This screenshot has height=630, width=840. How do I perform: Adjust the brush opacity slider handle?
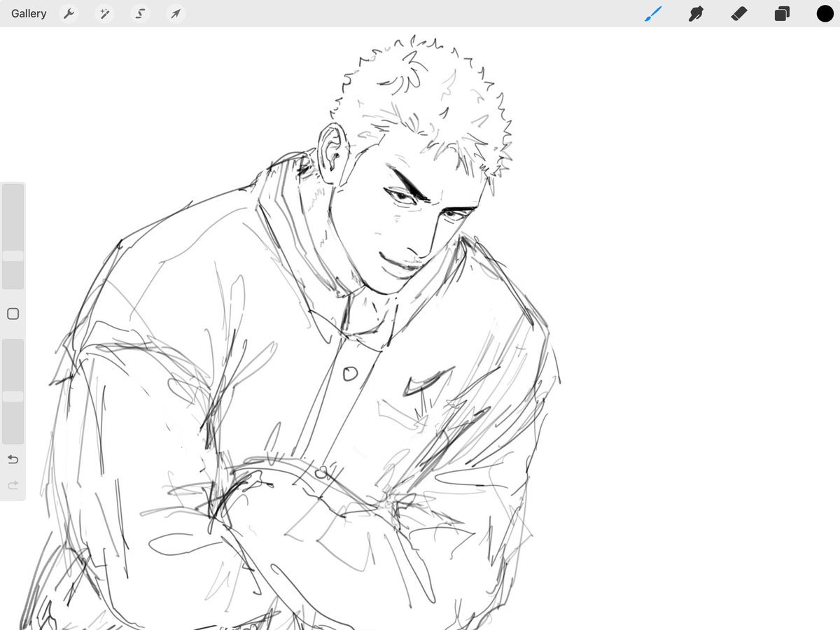coord(13,396)
